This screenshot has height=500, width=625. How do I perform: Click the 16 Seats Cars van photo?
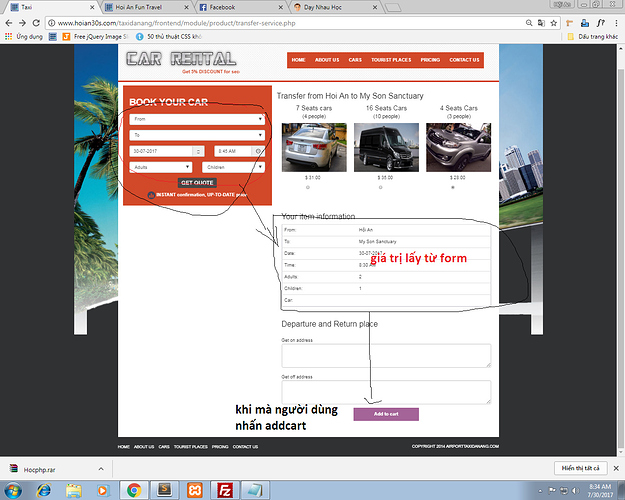coord(384,145)
